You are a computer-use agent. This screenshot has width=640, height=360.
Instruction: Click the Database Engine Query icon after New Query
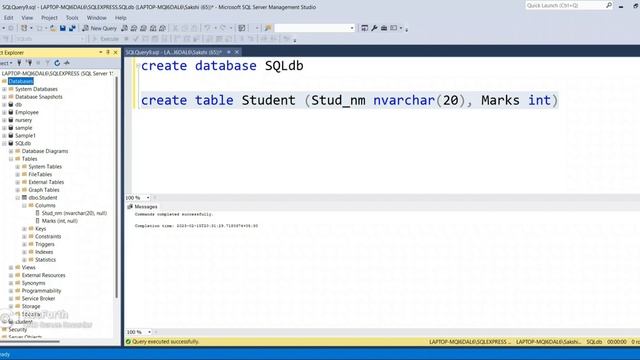(x=124, y=28)
